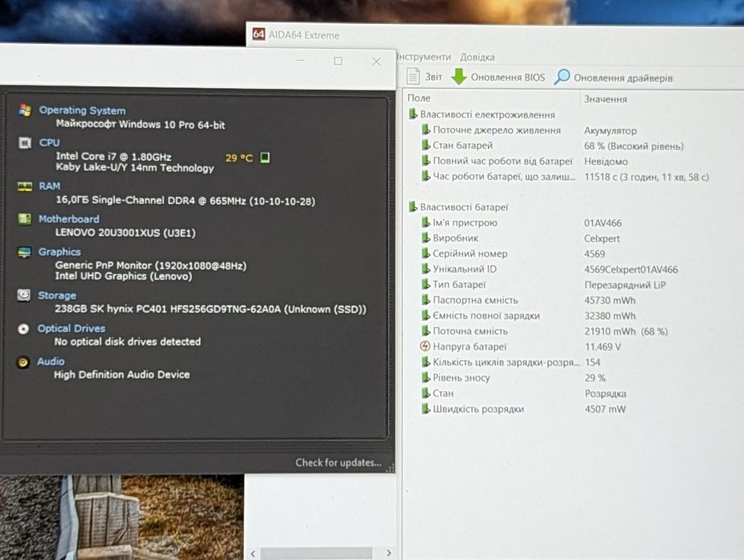
Task: Click the 29 °C CPU temperature reading
Action: (238, 158)
